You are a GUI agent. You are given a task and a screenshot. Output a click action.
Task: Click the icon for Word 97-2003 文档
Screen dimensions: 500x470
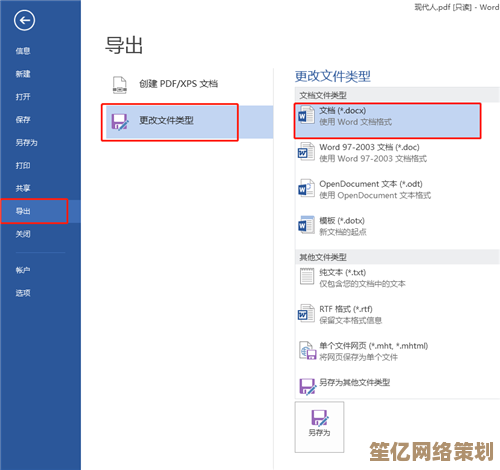(306, 152)
